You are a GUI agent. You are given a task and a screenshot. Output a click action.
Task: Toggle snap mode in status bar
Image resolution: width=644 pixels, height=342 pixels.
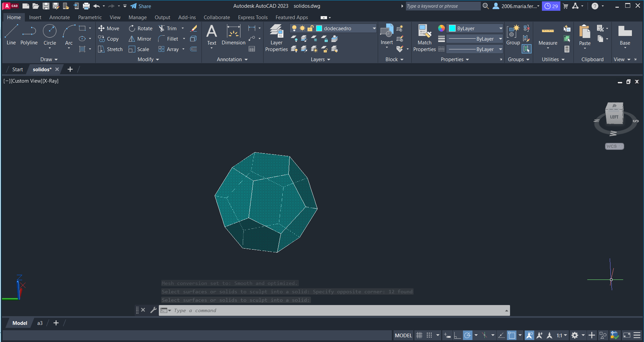[x=429, y=335]
